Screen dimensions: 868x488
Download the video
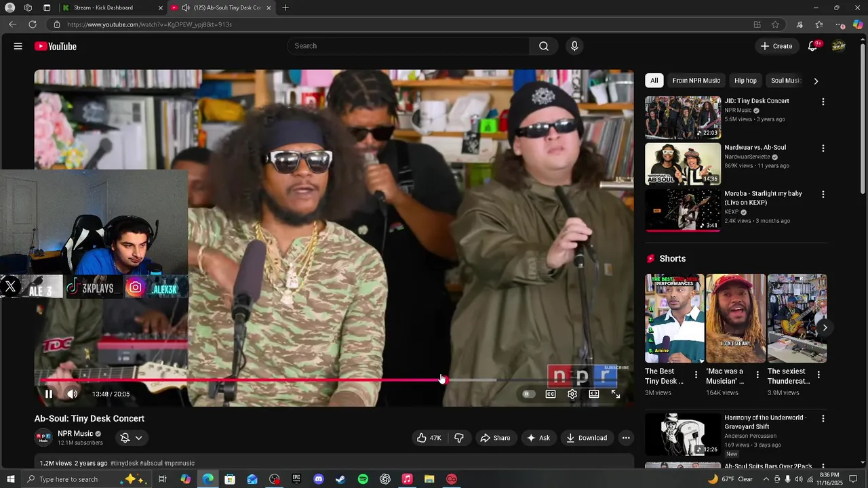point(587,438)
